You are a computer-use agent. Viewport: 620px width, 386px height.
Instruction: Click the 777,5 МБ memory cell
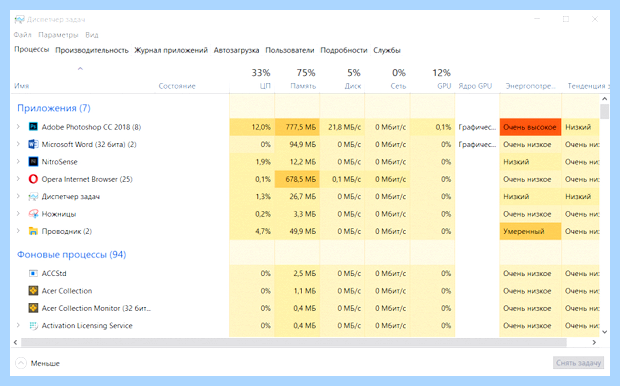297,127
